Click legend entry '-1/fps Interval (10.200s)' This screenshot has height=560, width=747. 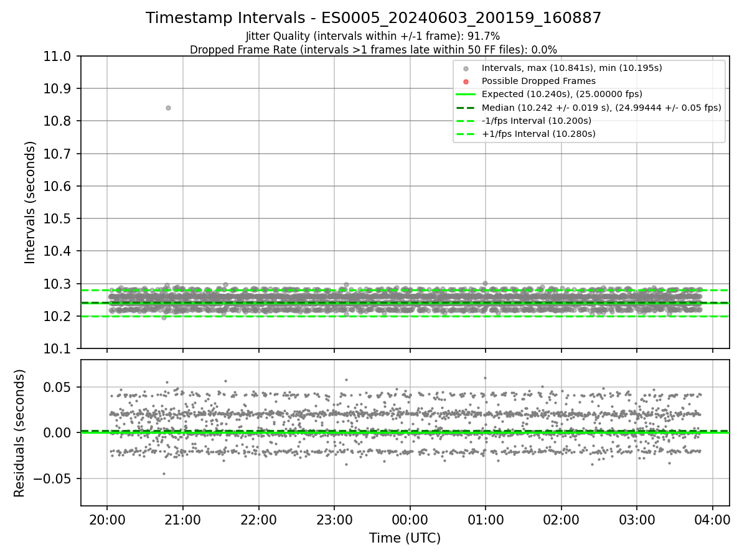pyautogui.click(x=537, y=121)
